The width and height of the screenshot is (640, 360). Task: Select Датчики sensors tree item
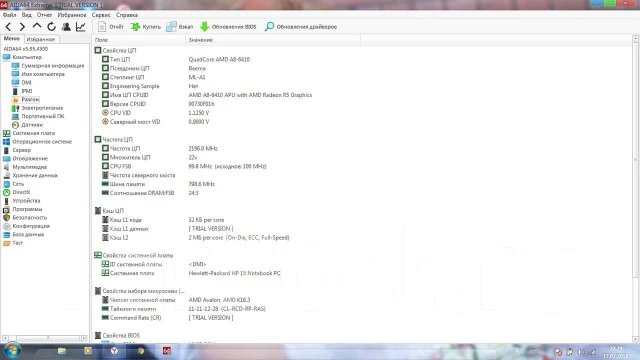pyautogui.click(x=32, y=125)
